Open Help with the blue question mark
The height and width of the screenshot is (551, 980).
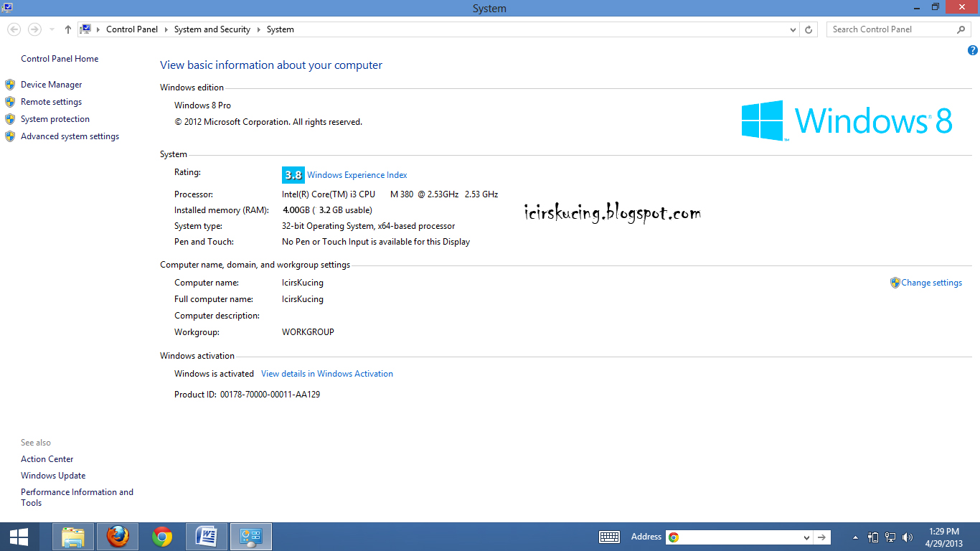972,50
